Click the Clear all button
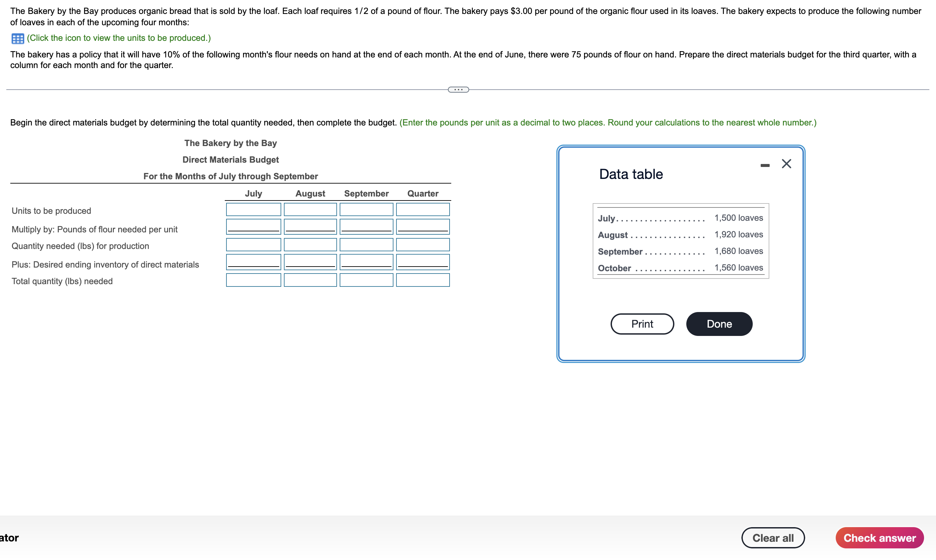936x560 pixels. click(x=773, y=537)
